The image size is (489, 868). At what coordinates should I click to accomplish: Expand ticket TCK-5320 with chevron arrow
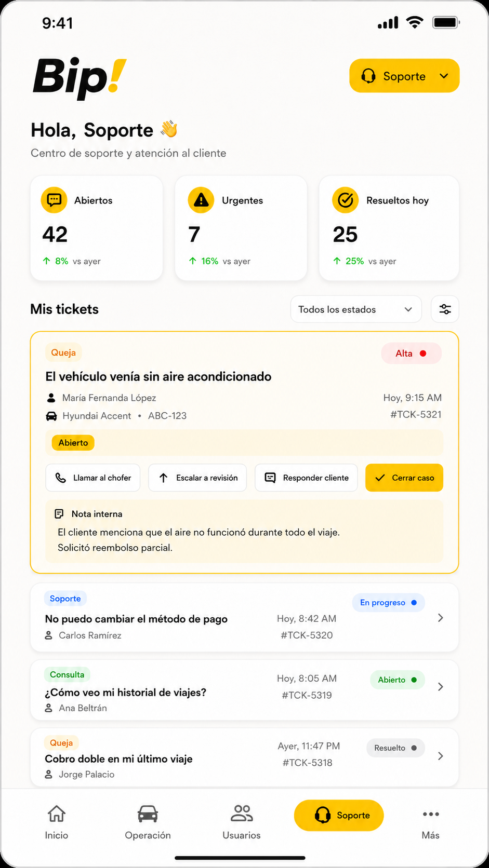point(441,618)
